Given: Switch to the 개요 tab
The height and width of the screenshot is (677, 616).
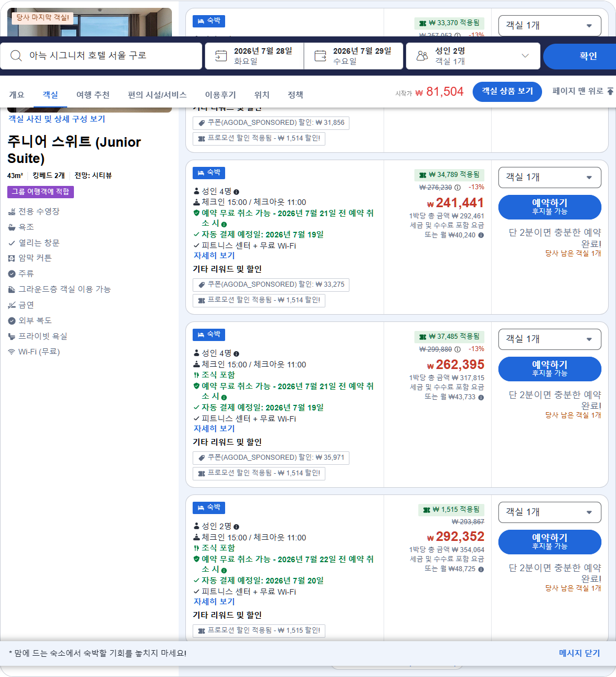Looking at the screenshot, I should point(17,95).
